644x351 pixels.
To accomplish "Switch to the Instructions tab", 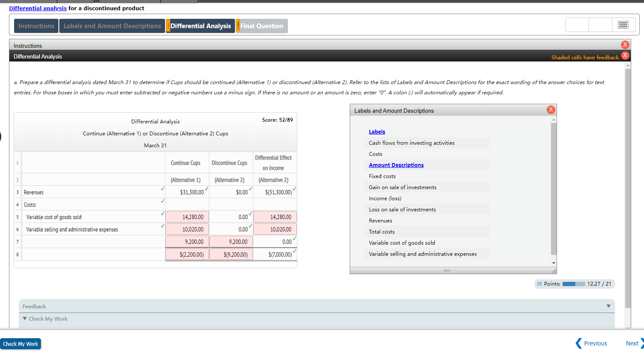I will (36, 26).
